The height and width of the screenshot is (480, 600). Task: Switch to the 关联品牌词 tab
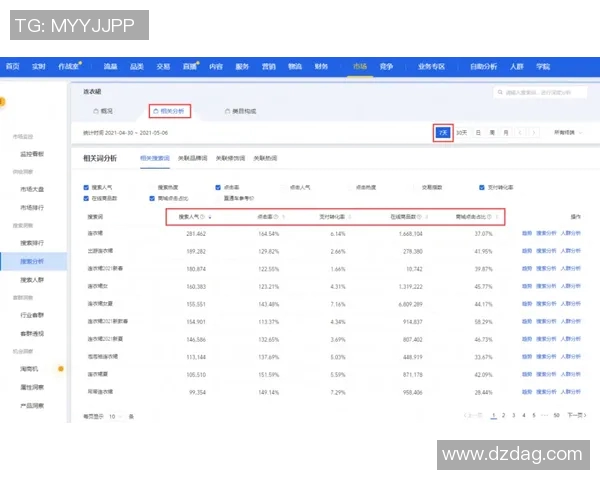[192, 158]
